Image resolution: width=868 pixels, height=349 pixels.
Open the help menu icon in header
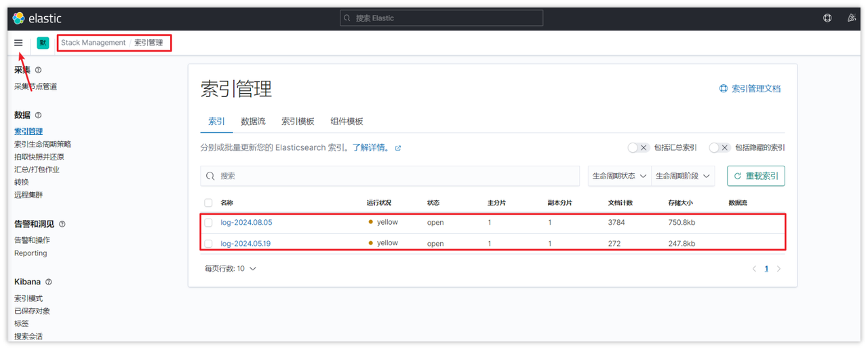coord(827,18)
